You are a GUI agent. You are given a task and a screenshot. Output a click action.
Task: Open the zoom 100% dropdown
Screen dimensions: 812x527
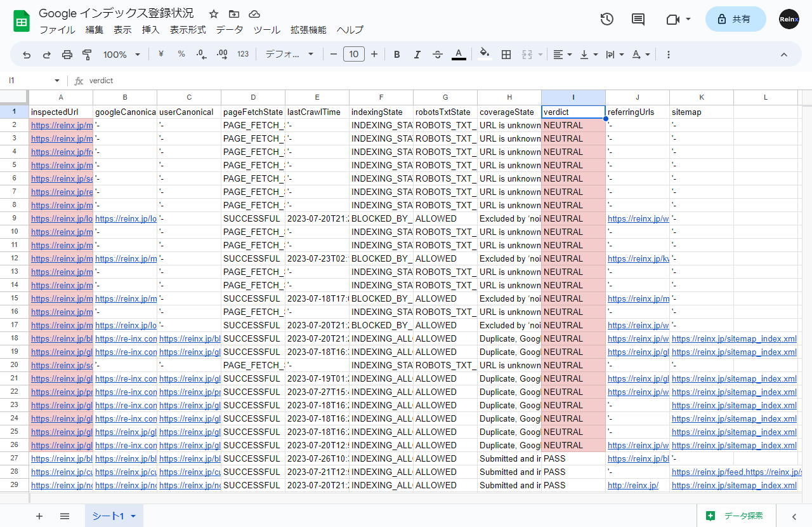tap(122, 55)
